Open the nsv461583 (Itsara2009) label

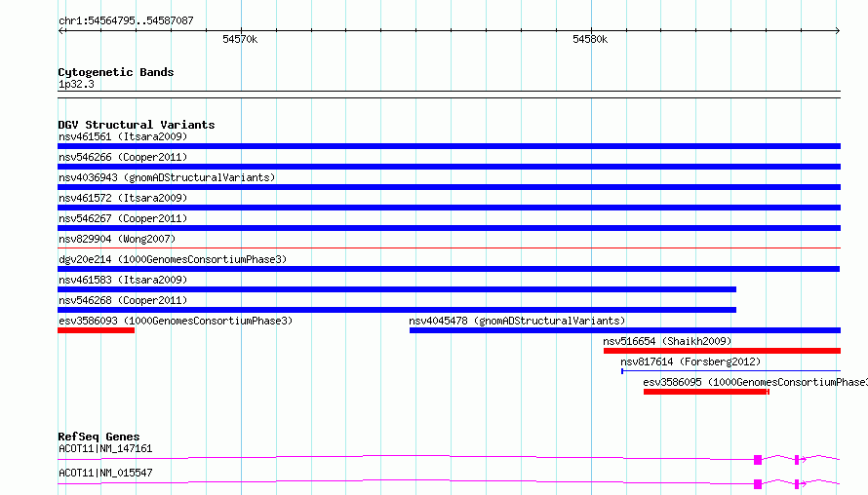click(123, 280)
